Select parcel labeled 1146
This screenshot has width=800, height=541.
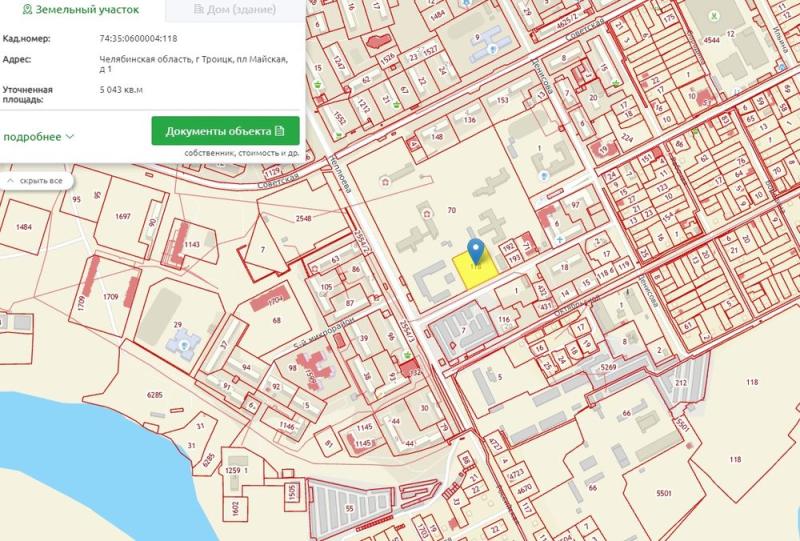pyautogui.click(x=287, y=425)
